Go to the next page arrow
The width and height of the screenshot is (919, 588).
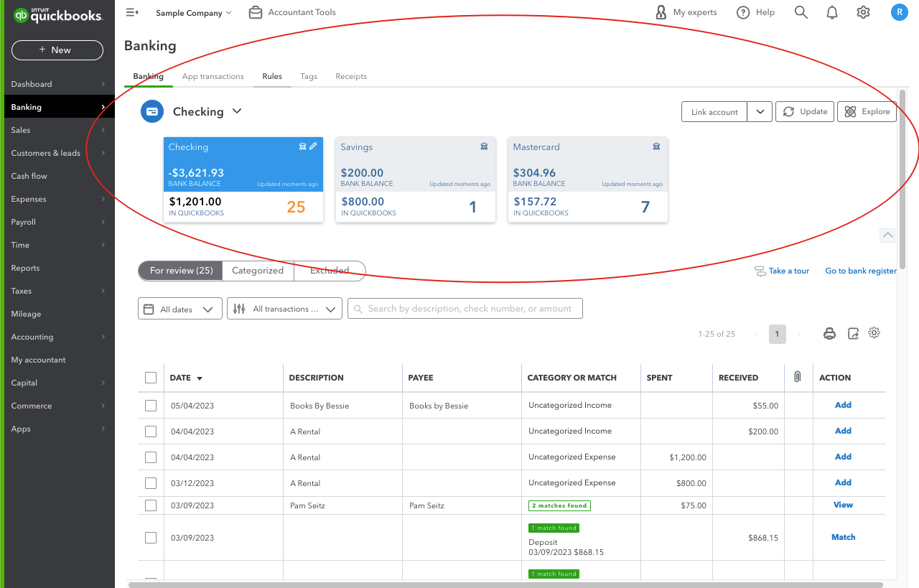pos(799,334)
